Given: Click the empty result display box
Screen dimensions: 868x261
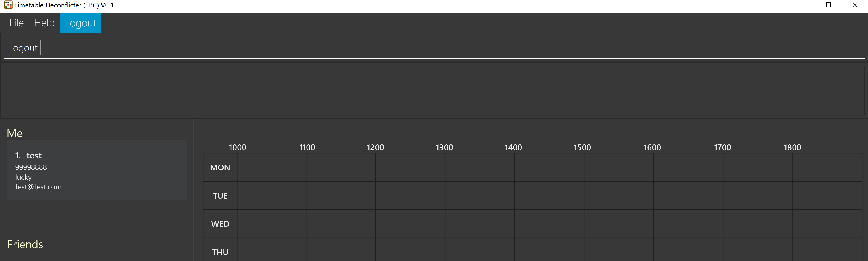Looking at the screenshot, I should point(434,90).
